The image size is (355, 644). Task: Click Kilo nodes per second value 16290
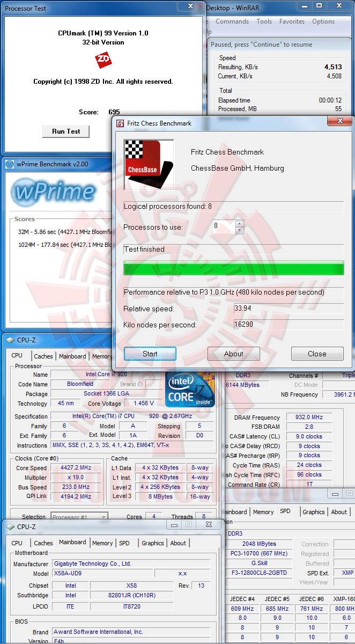click(288, 325)
